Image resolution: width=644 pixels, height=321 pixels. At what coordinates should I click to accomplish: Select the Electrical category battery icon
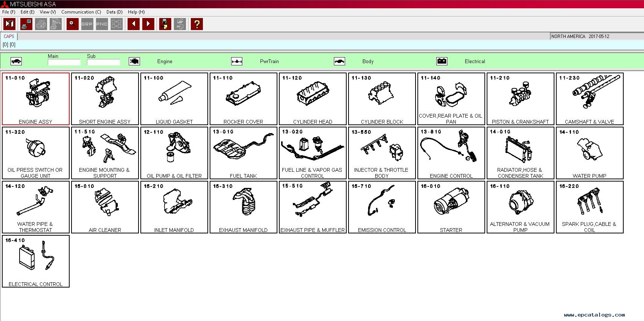pyautogui.click(x=442, y=61)
